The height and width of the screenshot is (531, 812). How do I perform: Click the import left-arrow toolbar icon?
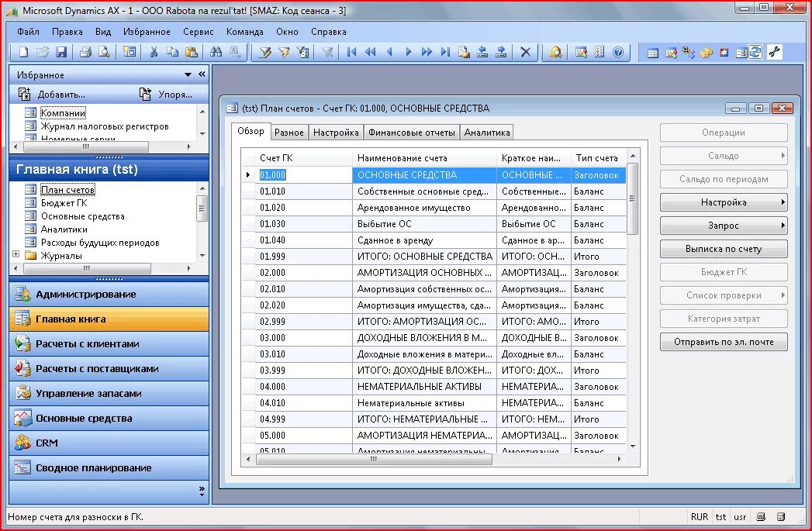pyautogui.click(x=482, y=52)
